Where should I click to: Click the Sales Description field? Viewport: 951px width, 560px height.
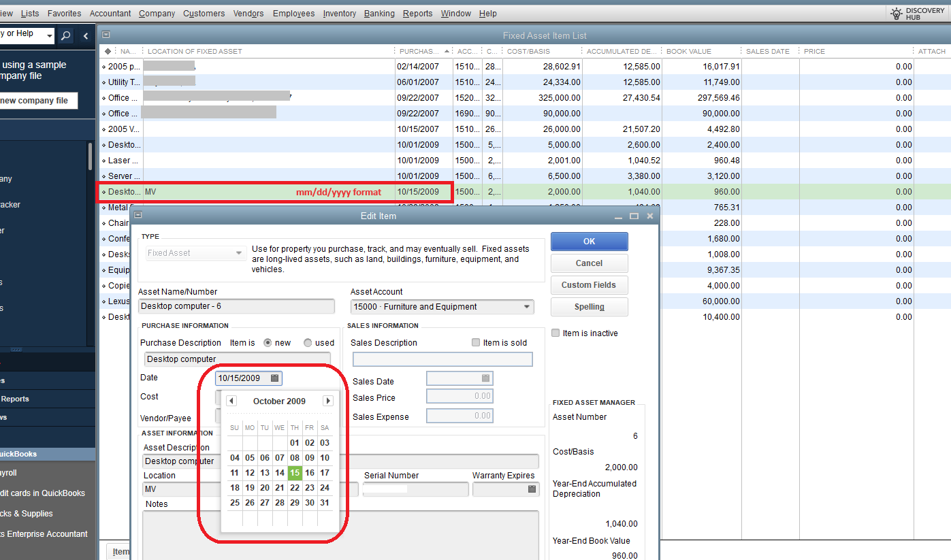pos(442,359)
